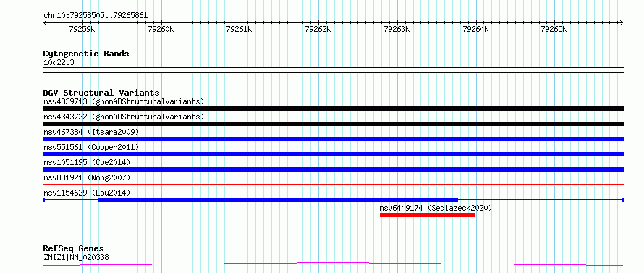
Task: Click the nsv551561 blue variant bar
Action: tap(333, 154)
